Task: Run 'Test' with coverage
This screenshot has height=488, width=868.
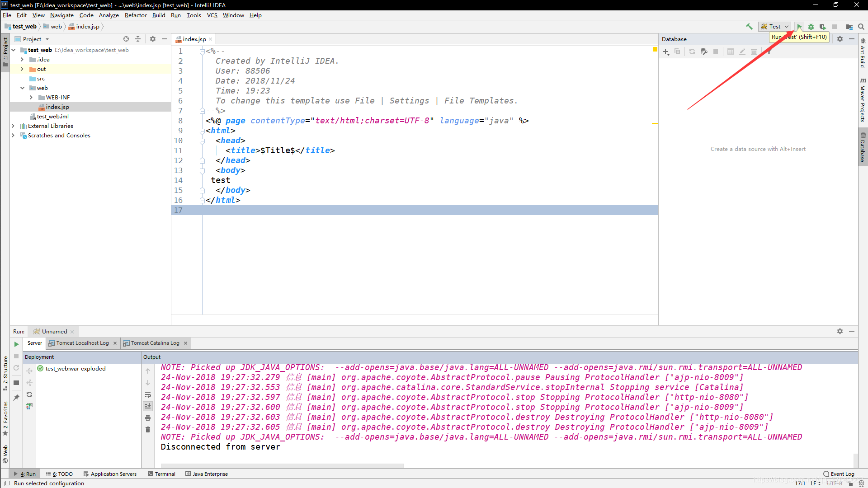Action: [823, 27]
